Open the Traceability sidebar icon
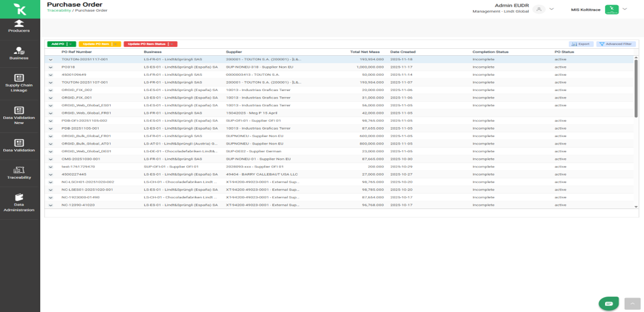Image resolution: width=644 pixels, height=312 pixels. [19, 170]
